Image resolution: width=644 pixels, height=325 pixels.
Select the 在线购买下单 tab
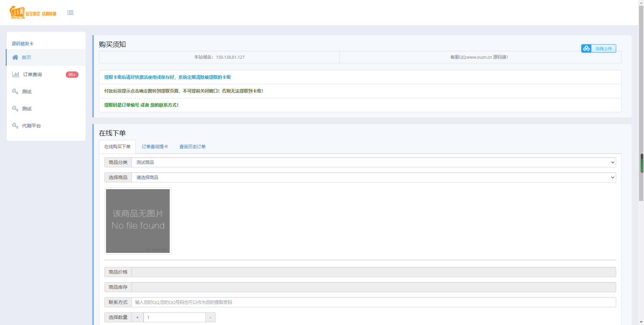(117, 147)
